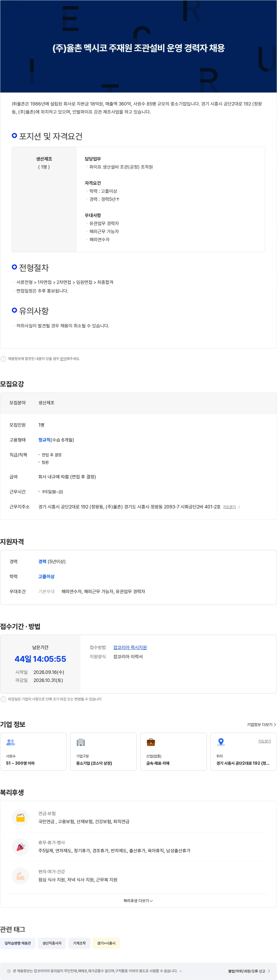
Task: Click the remaining time 44일 countdown
Action: pos(40,659)
